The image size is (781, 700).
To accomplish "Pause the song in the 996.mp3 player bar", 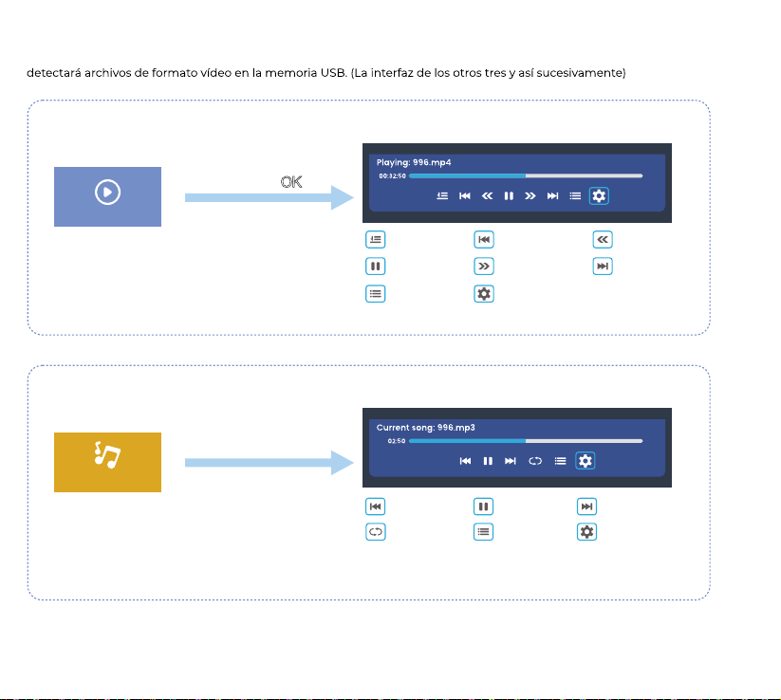I will click(488, 461).
